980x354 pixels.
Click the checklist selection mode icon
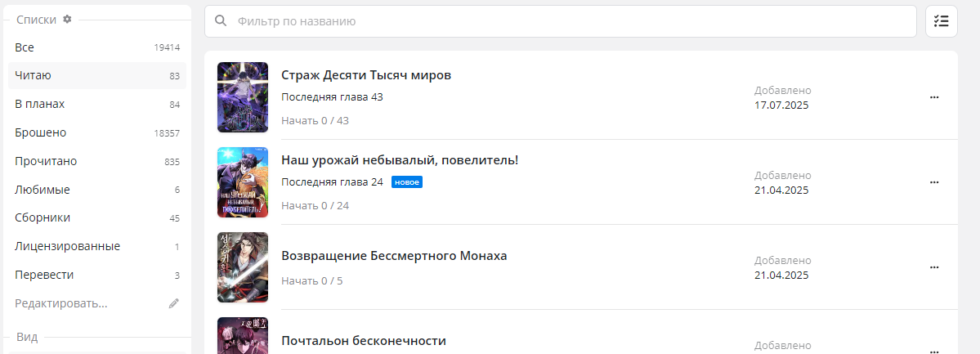pos(941,21)
